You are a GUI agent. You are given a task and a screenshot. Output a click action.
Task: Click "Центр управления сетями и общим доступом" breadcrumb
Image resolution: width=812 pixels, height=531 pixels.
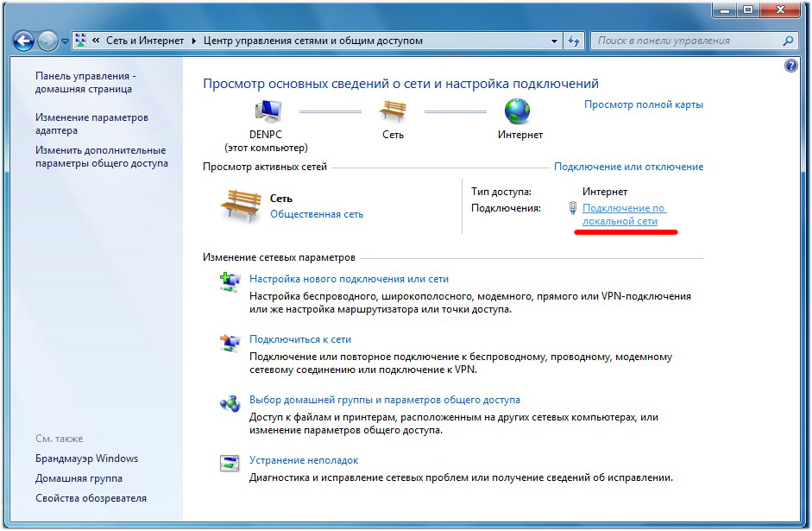point(312,41)
